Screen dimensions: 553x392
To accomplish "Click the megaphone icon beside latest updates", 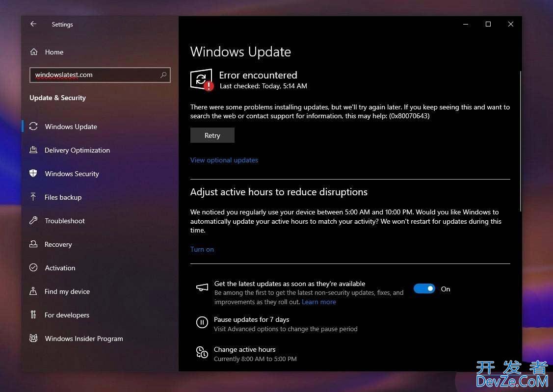I will (x=202, y=287).
